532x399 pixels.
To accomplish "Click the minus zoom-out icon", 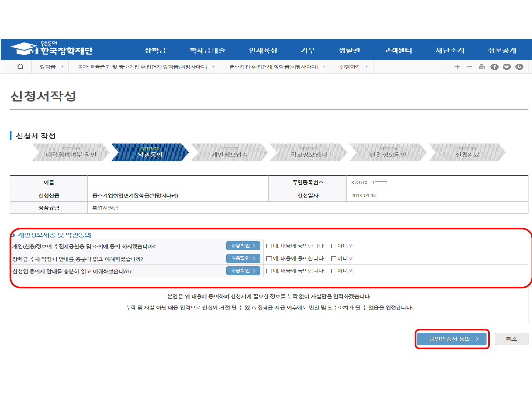I will (469, 67).
